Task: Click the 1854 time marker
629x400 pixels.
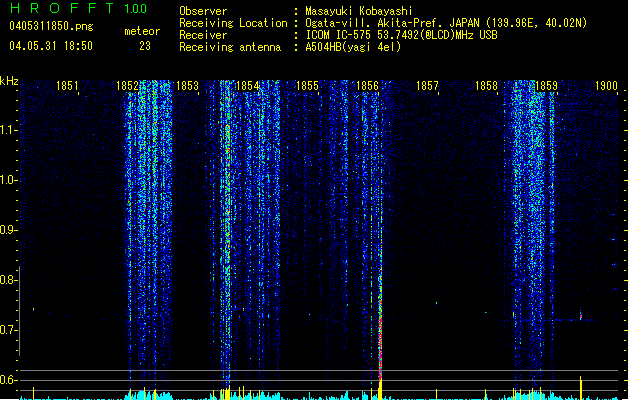Action: [x=248, y=85]
